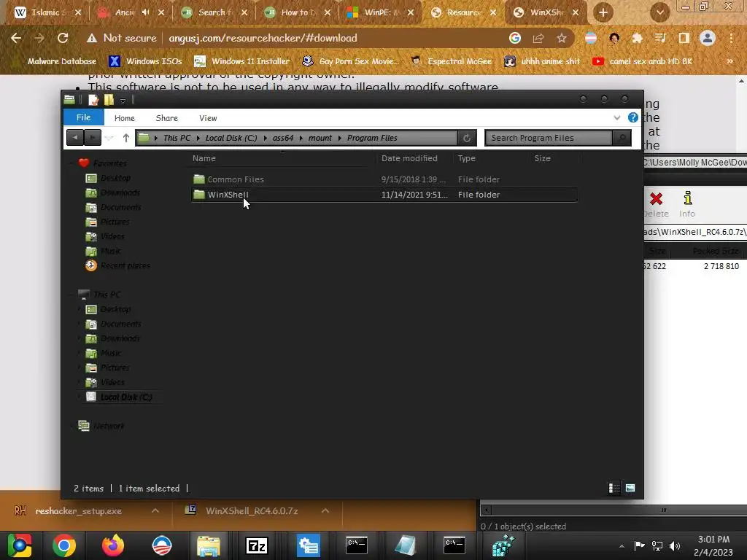Select 'mount' breadcrumb segment

[x=320, y=138]
